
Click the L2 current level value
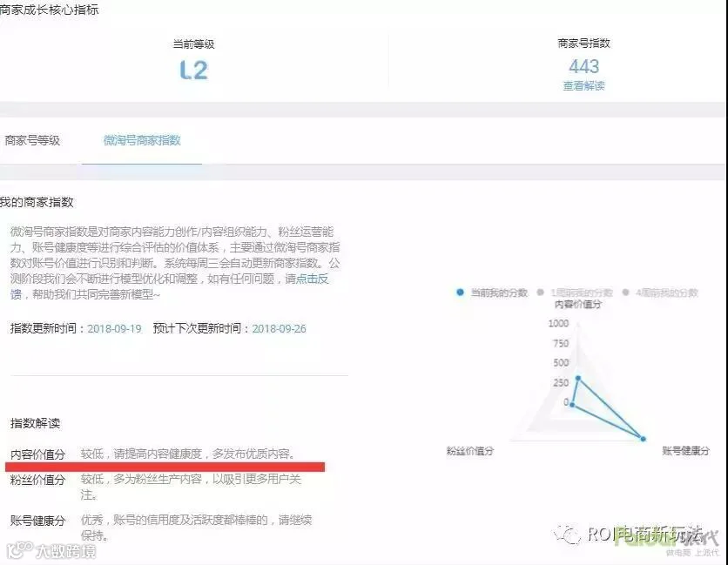pos(194,71)
